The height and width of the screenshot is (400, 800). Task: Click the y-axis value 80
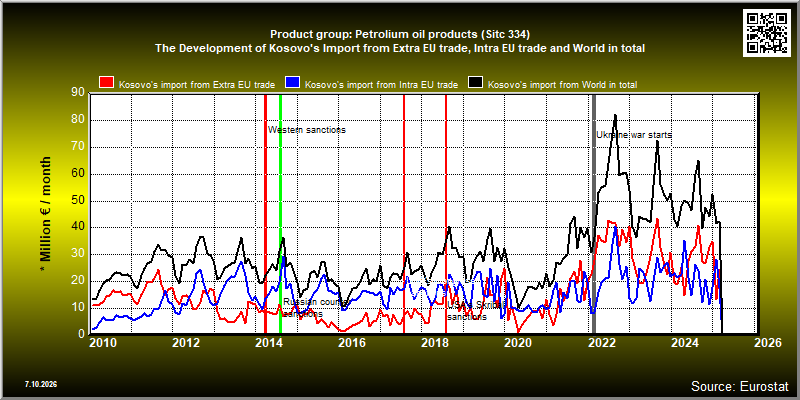click(x=79, y=120)
